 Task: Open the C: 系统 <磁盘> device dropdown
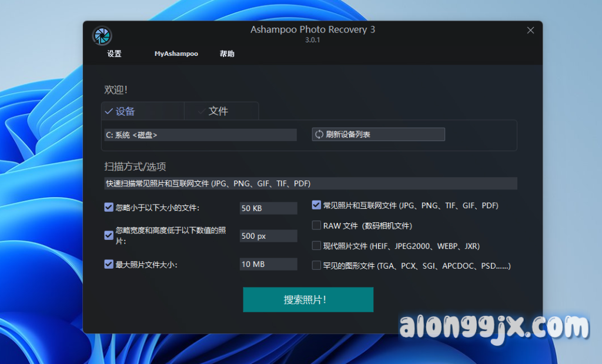[x=200, y=135]
